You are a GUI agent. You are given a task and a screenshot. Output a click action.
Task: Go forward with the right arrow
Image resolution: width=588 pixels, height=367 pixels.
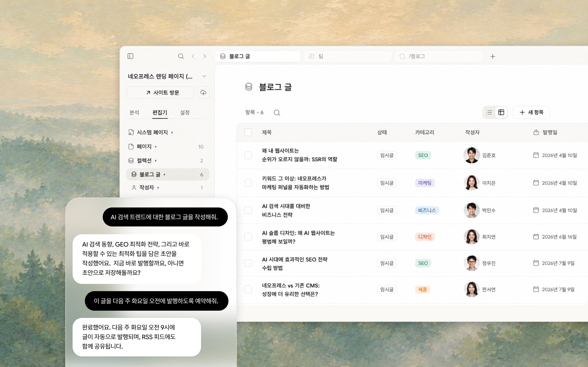pyautogui.click(x=205, y=56)
